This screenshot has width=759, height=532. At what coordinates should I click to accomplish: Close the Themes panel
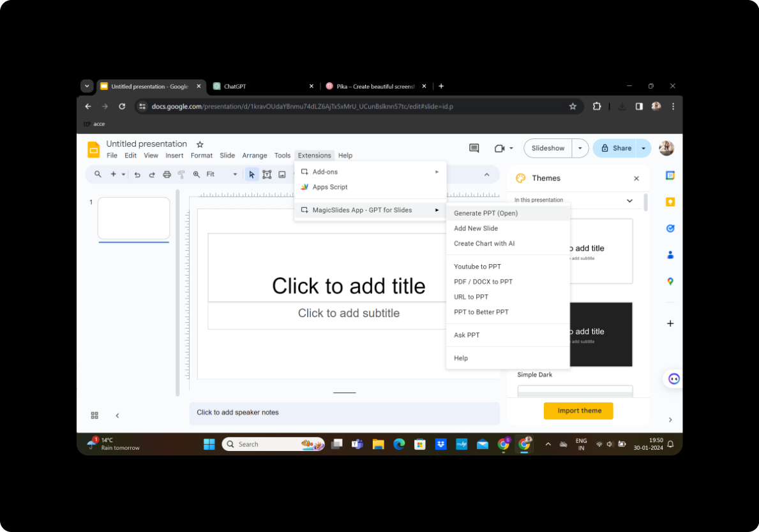coord(636,179)
